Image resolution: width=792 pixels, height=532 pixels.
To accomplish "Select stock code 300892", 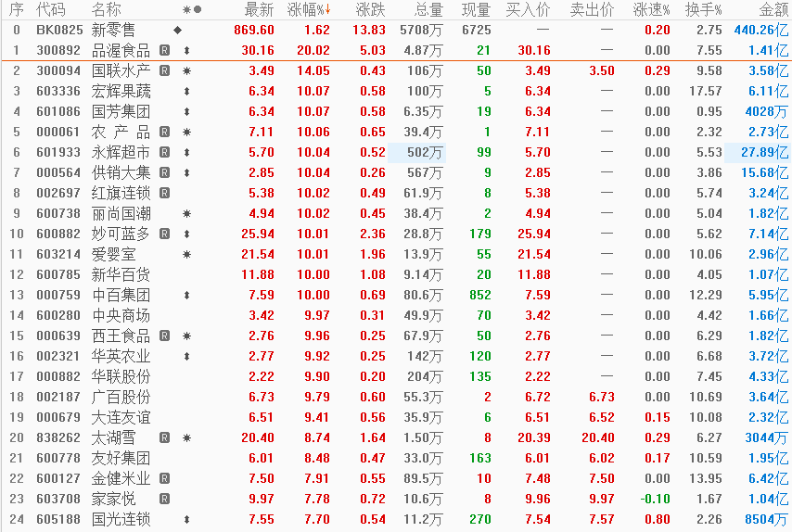I will [58, 50].
